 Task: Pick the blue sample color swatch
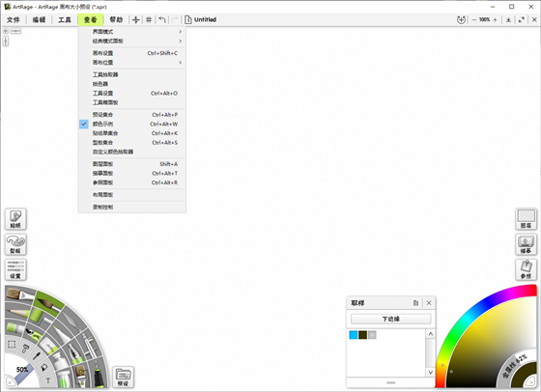point(354,335)
